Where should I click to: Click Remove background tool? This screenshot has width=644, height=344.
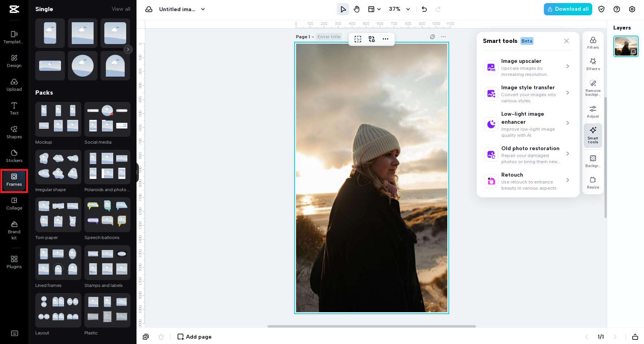coord(593,88)
